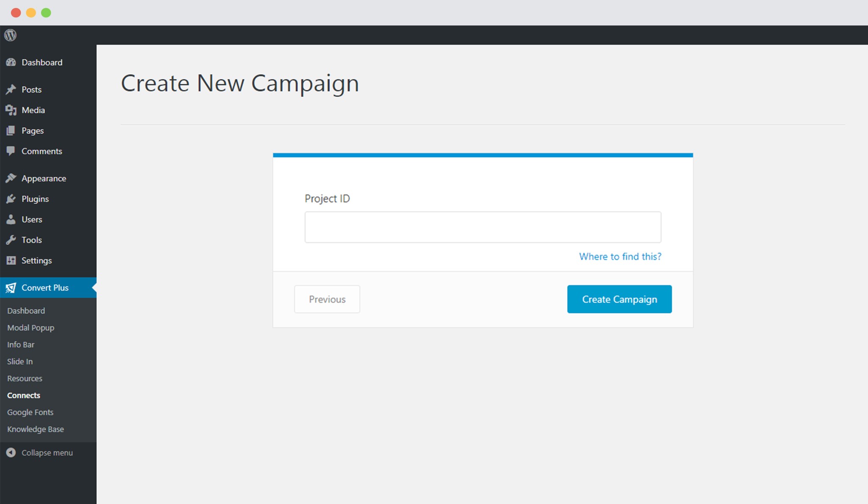
Task: Go back with the Previous button
Action: 327,299
